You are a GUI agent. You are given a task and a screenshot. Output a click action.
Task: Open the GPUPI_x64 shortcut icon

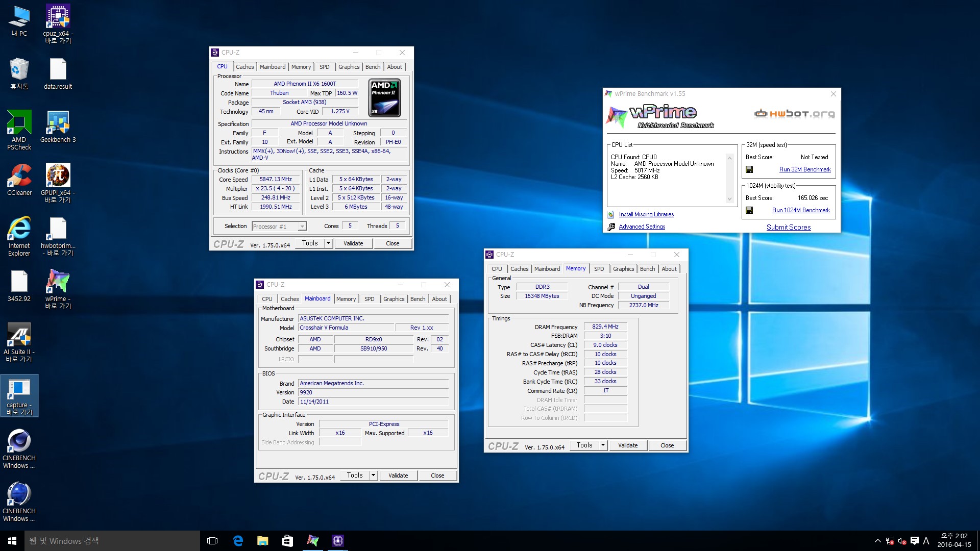click(x=58, y=183)
